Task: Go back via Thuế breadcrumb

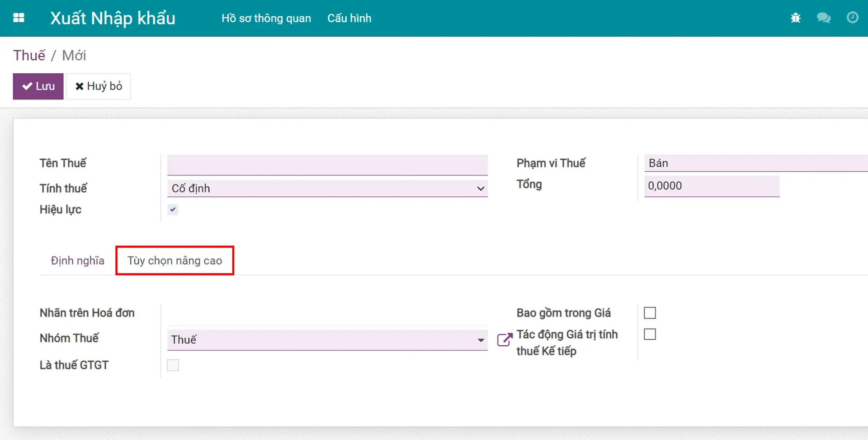Action: point(29,55)
